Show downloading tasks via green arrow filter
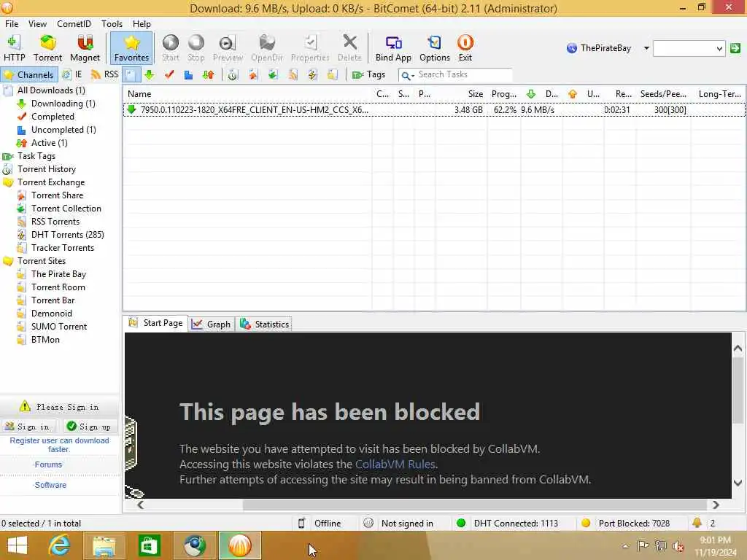The height and width of the screenshot is (560, 747). [150, 75]
